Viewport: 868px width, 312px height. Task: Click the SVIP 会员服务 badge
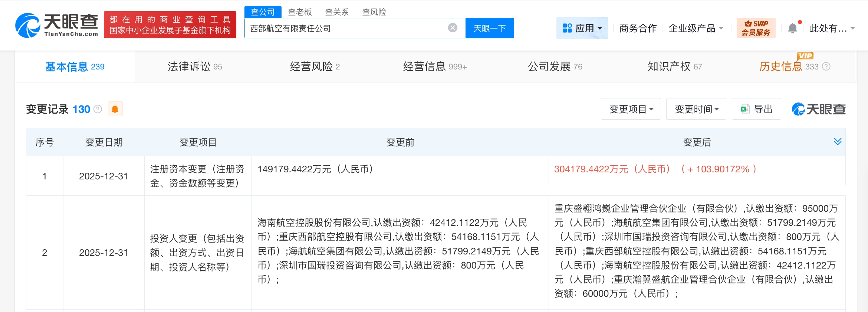(x=756, y=28)
